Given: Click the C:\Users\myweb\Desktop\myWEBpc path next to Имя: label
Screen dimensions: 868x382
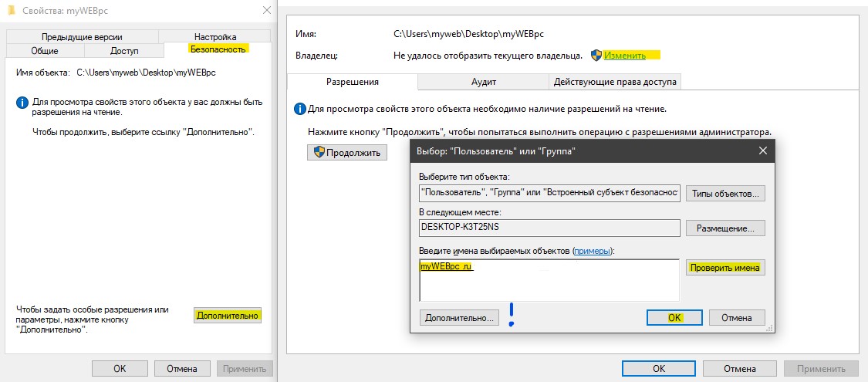Looking at the screenshot, I should click(x=469, y=34).
